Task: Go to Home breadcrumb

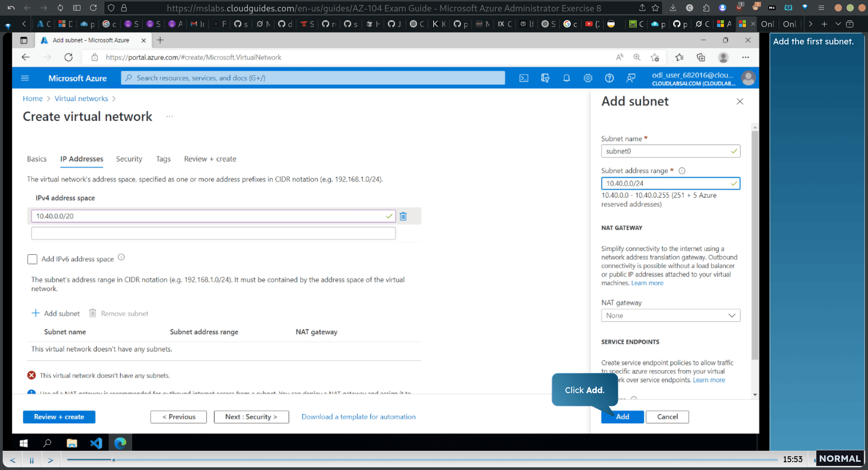Action: point(32,98)
